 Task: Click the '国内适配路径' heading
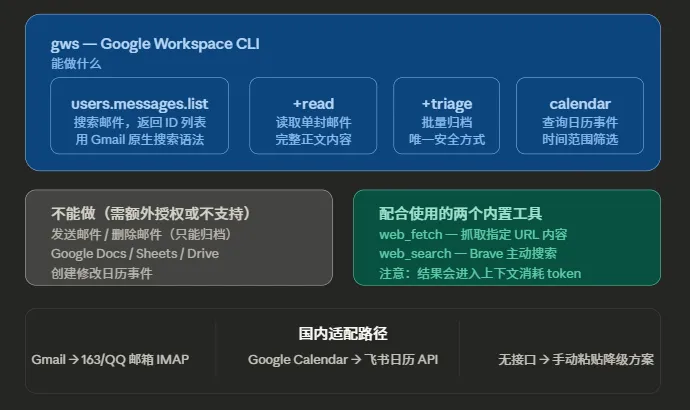343,333
